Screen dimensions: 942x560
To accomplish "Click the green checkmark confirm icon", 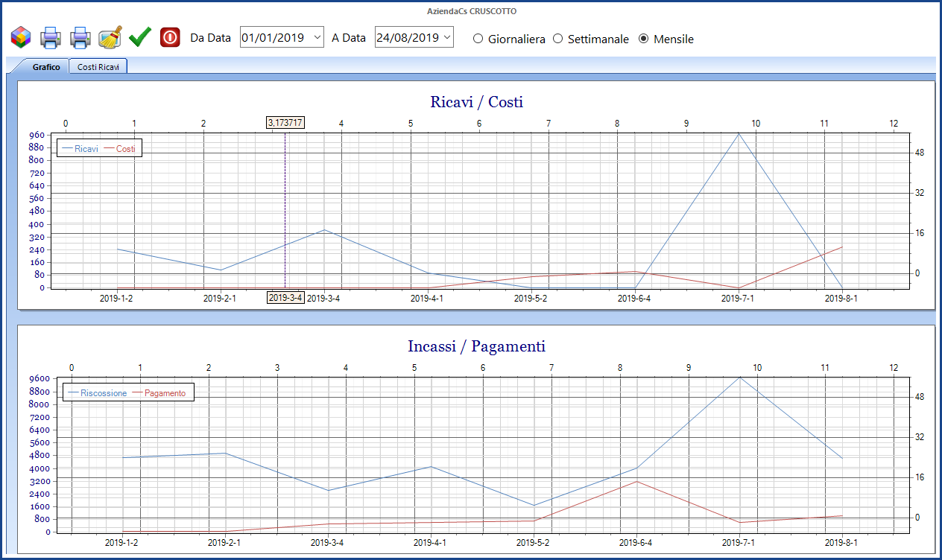I will 139,36.
